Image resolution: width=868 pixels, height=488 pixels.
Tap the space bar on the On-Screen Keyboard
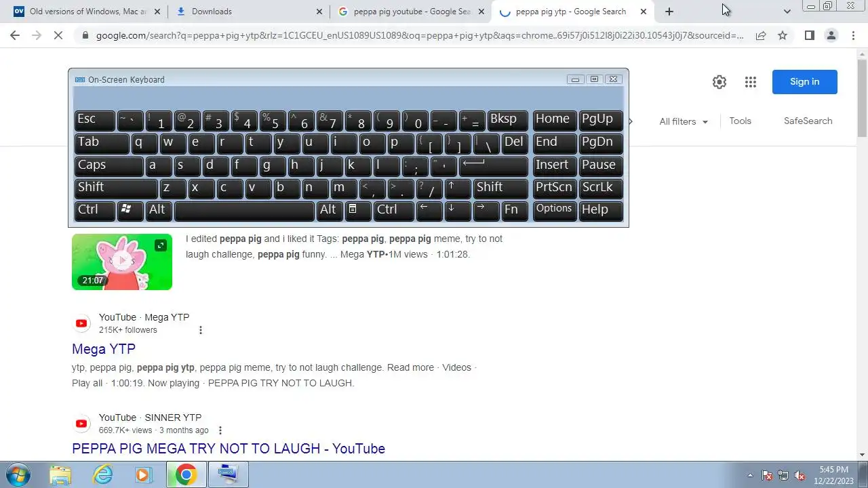point(244,210)
